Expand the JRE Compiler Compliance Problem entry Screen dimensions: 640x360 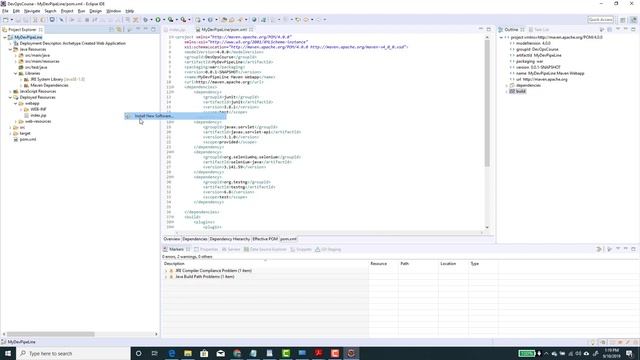pos(166,271)
